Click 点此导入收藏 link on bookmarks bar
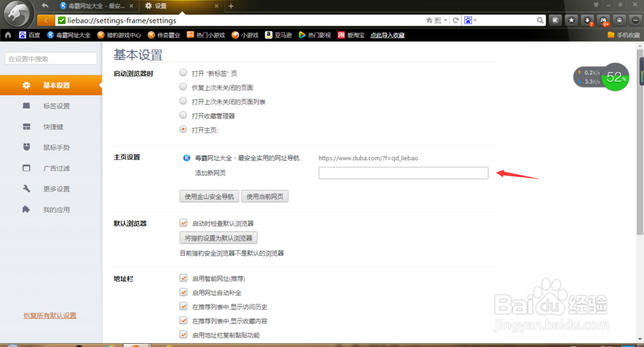The image size is (644, 347). click(387, 35)
